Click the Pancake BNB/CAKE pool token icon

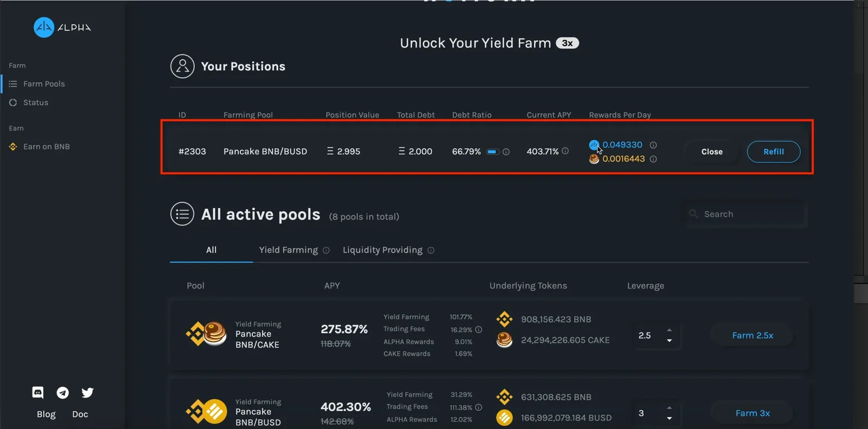(207, 334)
